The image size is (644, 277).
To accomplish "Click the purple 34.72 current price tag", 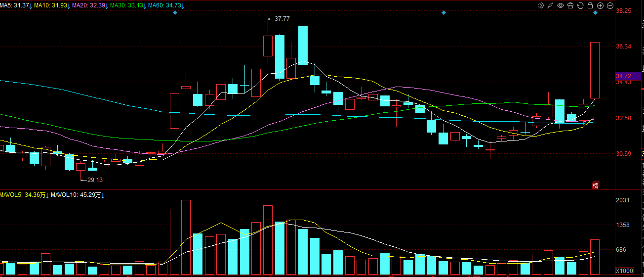I will tap(627, 76).
